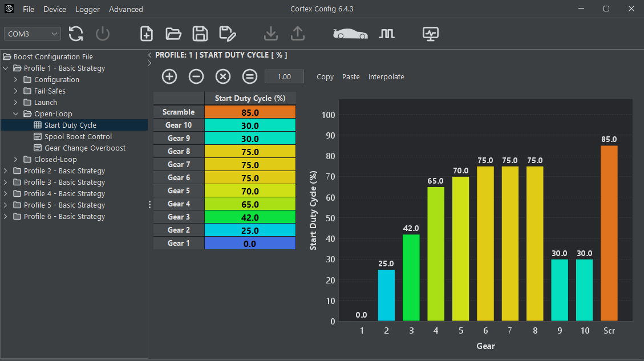Click the Paste button
Viewport: 644px width, 361px height.
351,77
